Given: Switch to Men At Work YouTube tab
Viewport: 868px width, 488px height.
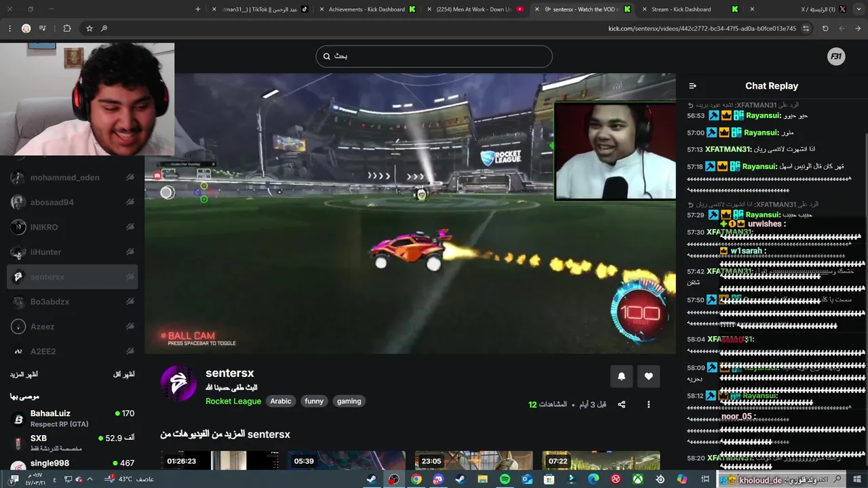Looking at the screenshot, I should [475, 9].
